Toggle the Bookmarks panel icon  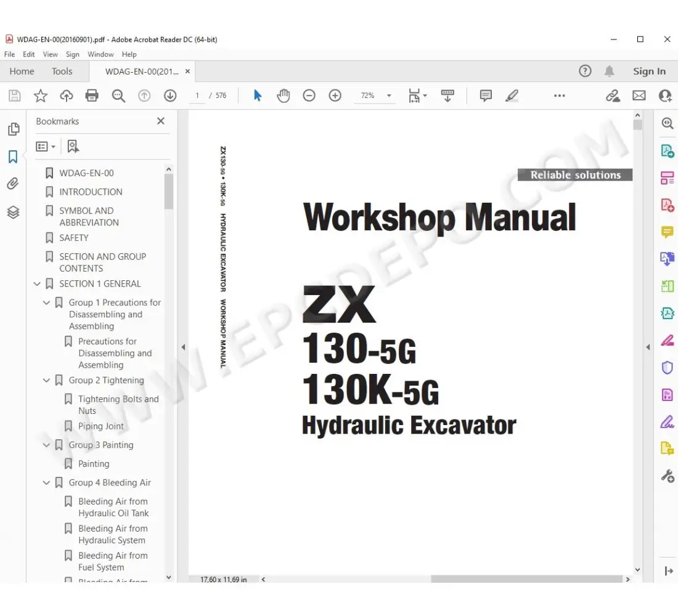coord(13,157)
